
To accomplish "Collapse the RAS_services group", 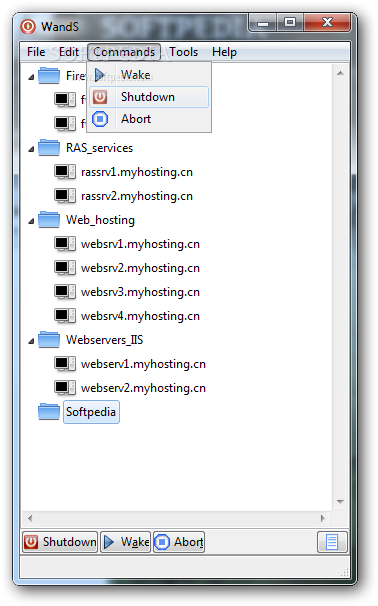I will [31, 149].
